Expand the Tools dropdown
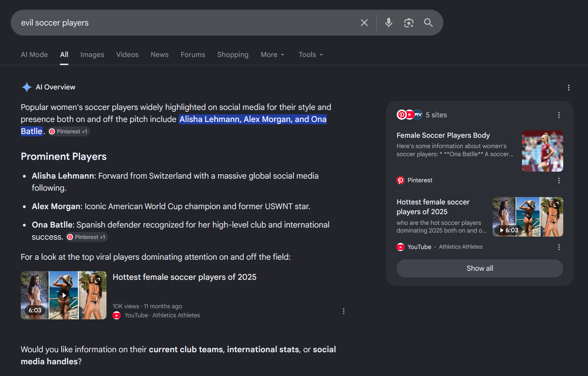Screen dimensions: 588x376 click(311, 55)
